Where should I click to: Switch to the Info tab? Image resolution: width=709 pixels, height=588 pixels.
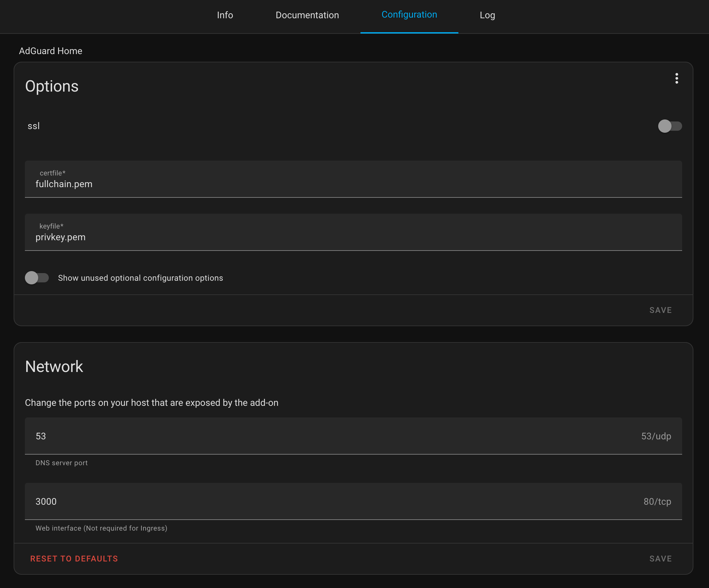[225, 15]
